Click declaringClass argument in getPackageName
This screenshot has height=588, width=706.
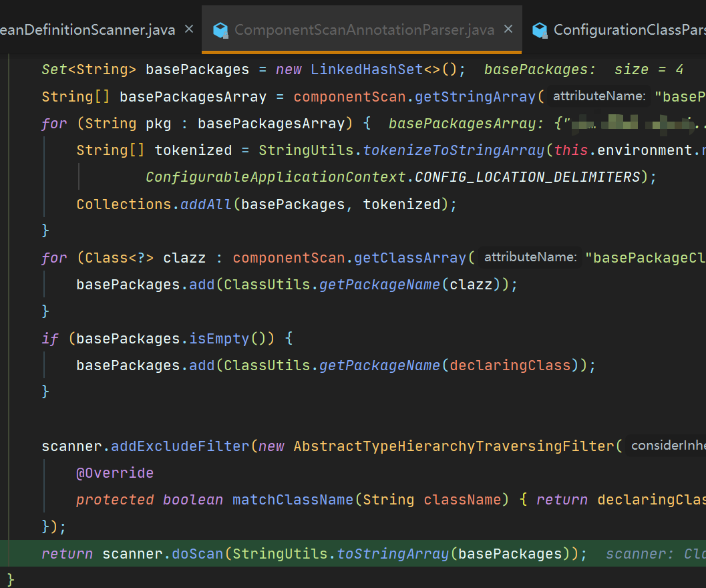coord(510,365)
